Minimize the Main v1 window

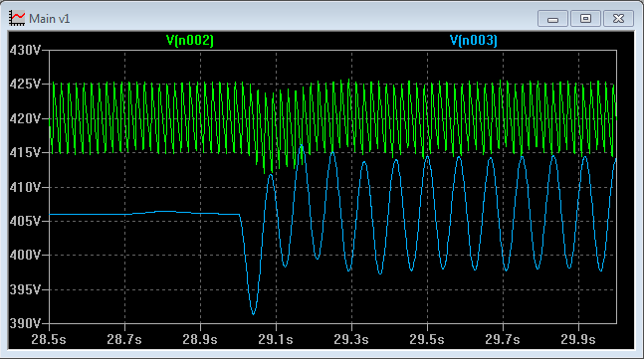tap(552, 19)
